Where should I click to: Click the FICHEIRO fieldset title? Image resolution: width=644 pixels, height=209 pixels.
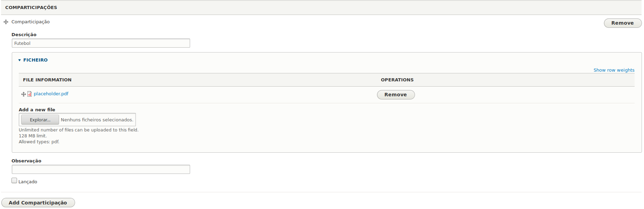pos(35,60)
